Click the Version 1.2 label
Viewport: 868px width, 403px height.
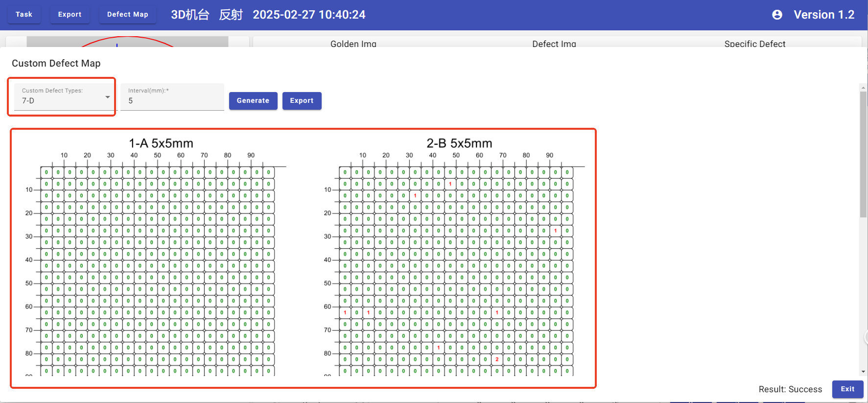(823, 15)
